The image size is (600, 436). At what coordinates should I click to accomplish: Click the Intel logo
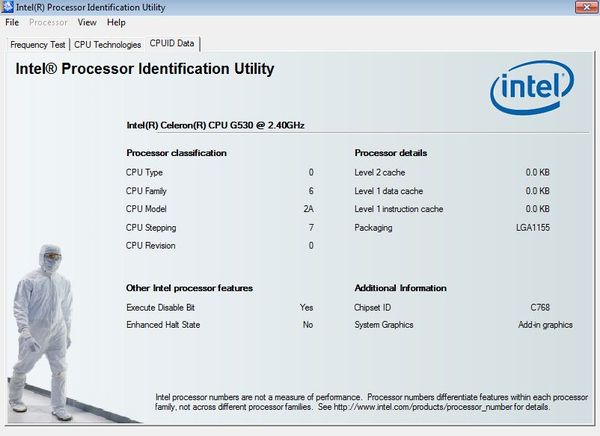[531, 90]
